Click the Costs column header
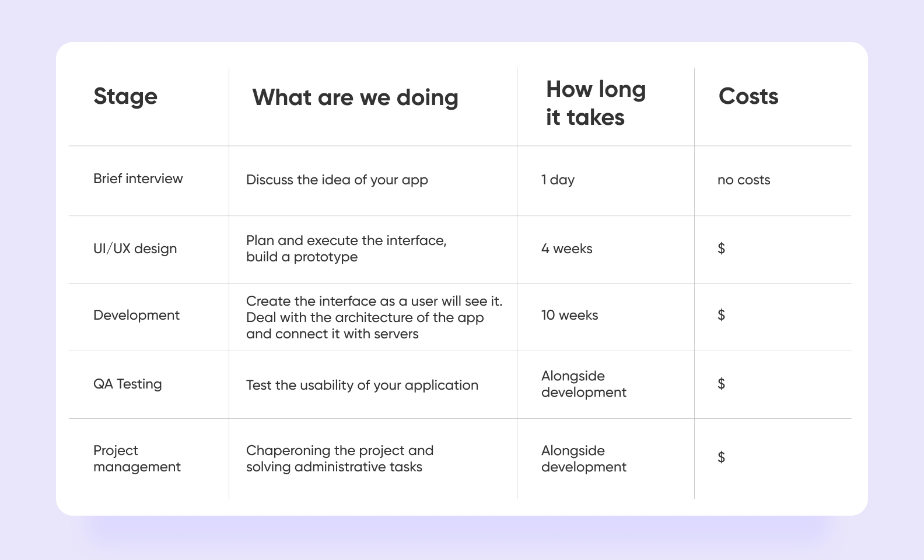Image resolution: width=924 pixels, height=560 pixels. 748,96
